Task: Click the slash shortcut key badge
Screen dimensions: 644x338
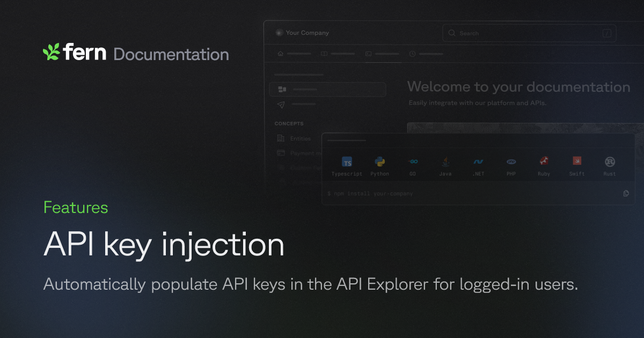Action: (x=607, y=33)
